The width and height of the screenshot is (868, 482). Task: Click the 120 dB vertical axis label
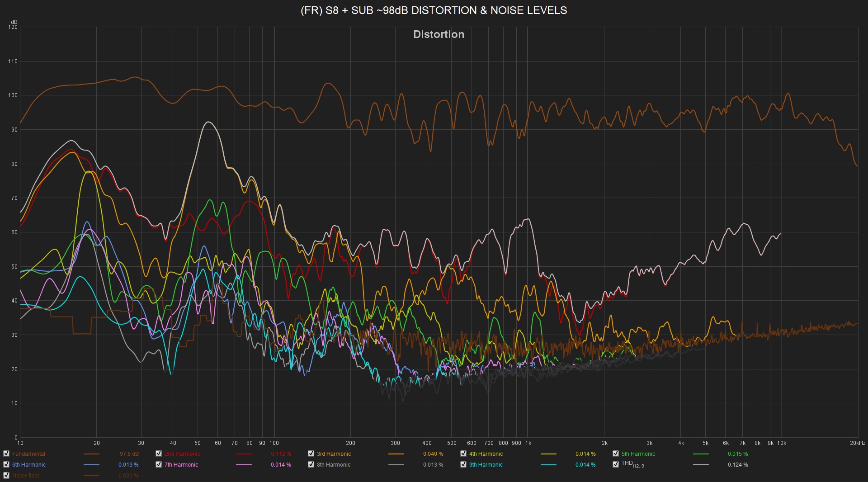pyautogui.click(x=13, y=27)
